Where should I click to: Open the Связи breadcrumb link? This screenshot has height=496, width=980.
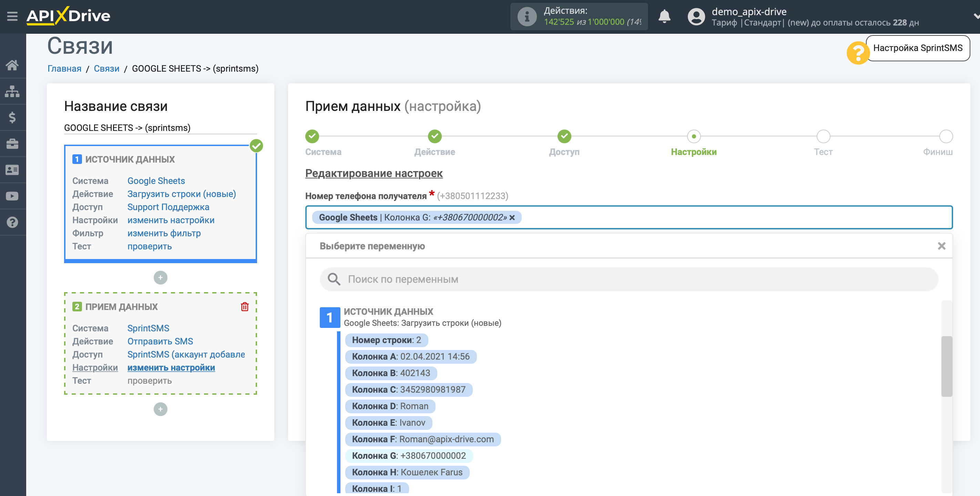coord(106,69)
